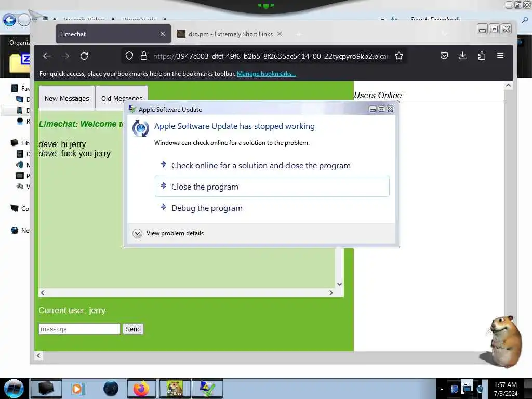Screen dimensions: 532x399
Task: Click the Apple Software Update heading text
Action: (x=234, y=126)
